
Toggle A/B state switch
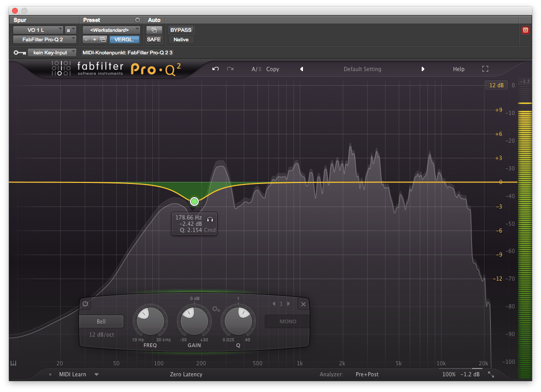click(x=256, y=69)
